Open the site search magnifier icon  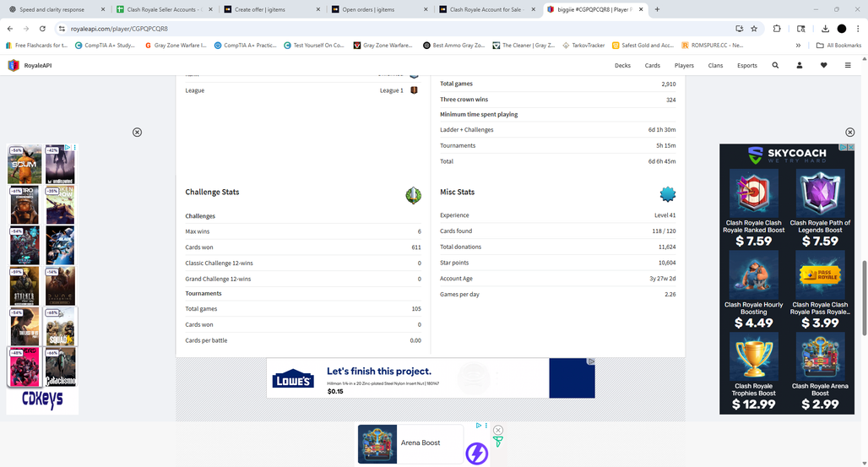[x=775, y=65]
